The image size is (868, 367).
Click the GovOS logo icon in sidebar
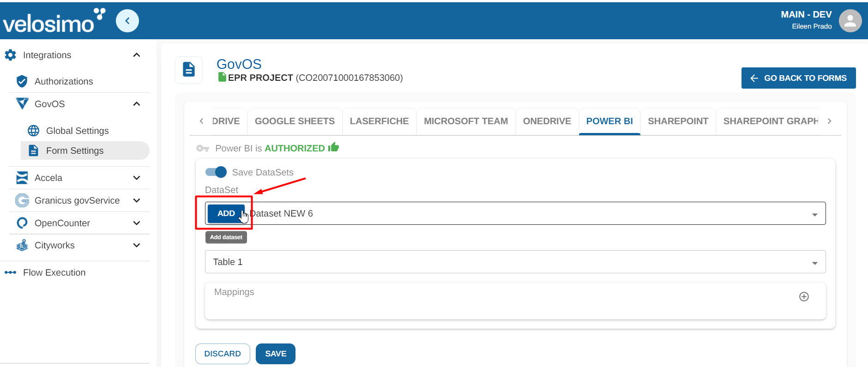[22, 103]
